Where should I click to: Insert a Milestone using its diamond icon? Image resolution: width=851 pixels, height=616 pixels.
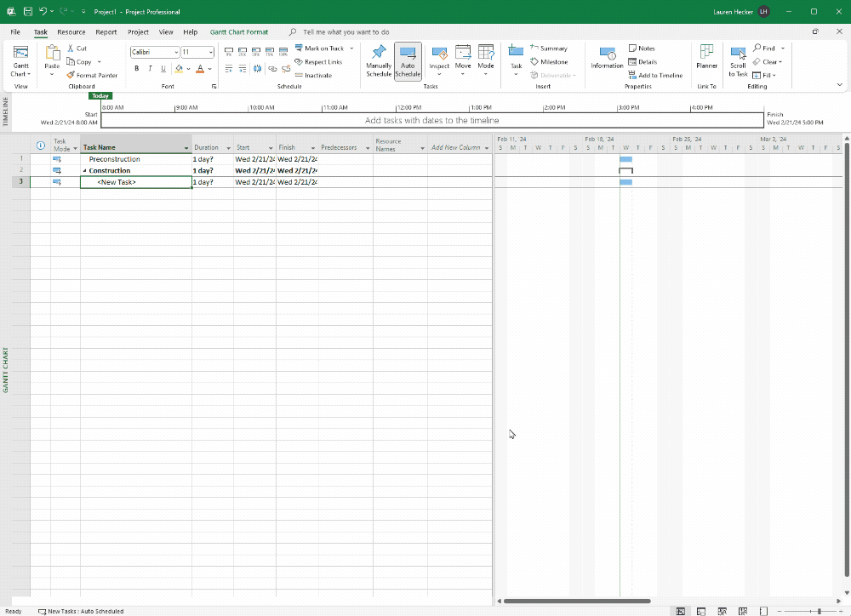[x=535, y=61]
